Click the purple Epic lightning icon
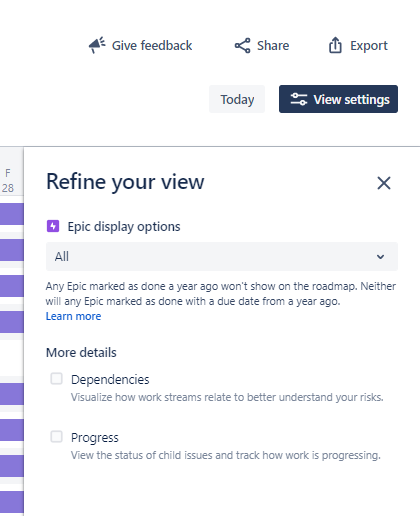Viewport: 420px width, 516px height. [x=53, y=226]
